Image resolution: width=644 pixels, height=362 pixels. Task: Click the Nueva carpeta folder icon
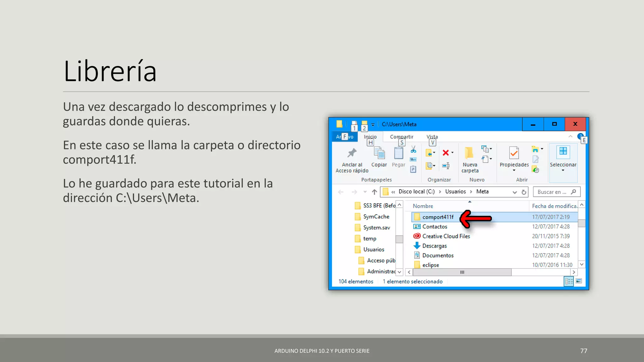tap(469, 153)
